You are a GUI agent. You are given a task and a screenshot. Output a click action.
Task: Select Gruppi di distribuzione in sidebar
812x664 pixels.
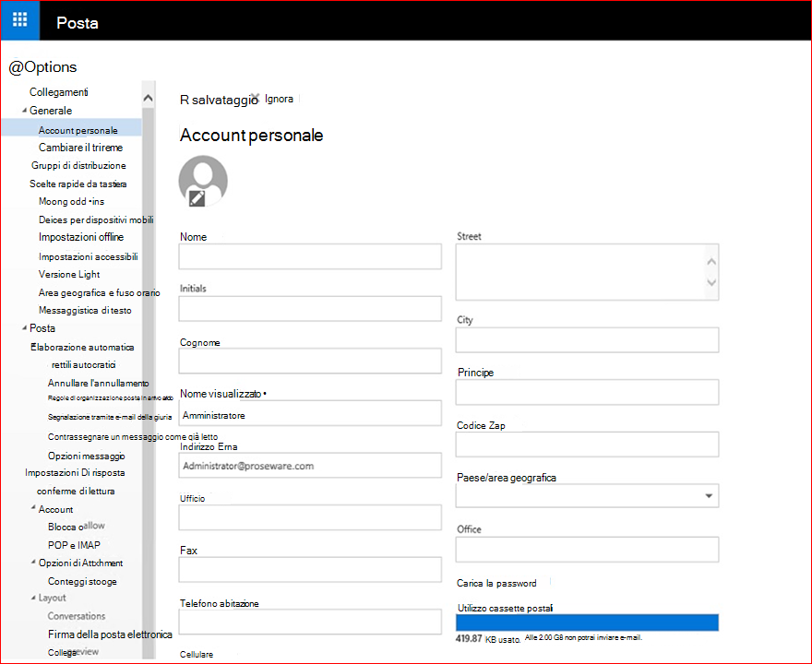click(x=78, y=166)
